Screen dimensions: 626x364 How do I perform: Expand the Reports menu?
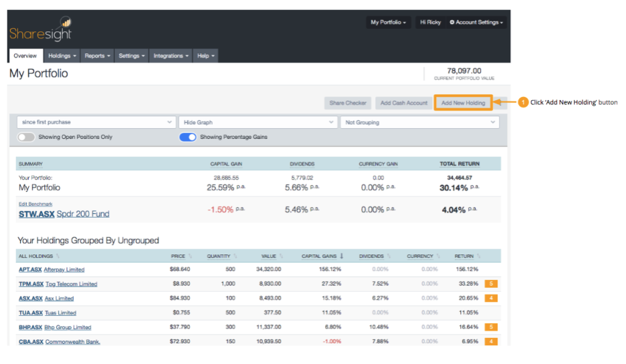coord(97,56)
